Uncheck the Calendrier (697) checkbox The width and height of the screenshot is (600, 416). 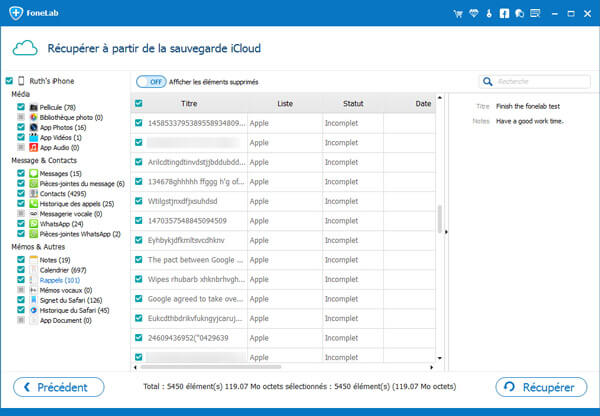(x=21, y=270)
